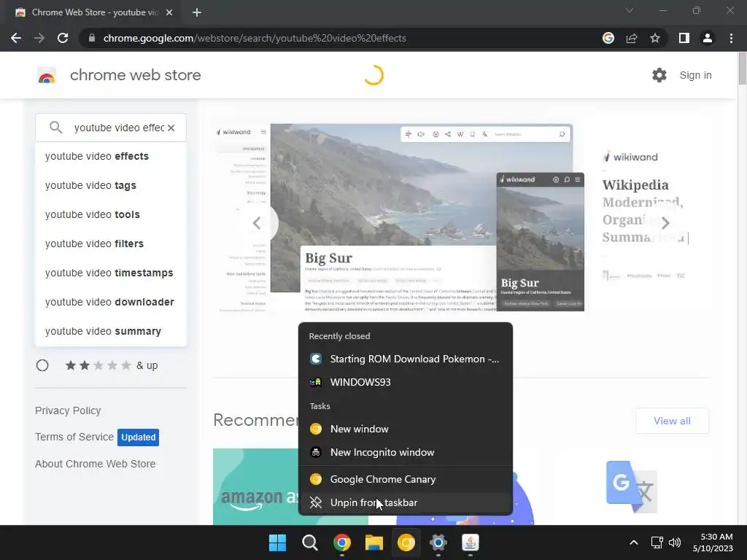The height and width of the screenshot is (560, 747).
Task: Open About Chrome Web Store link
Action: [x=95, y=464]
